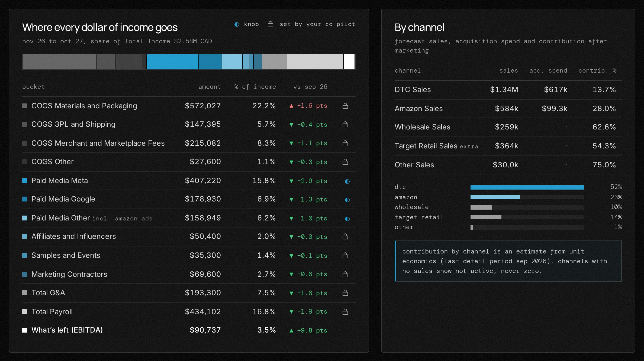Image resolution: width=644 pixels, height=361 pixels.
Task: Click the lock icon for Total Payroll
Action: [x=345, y=312]
